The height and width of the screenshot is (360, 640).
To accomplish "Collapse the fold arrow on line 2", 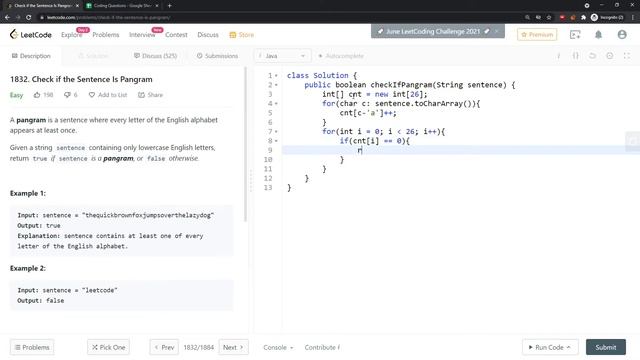I will tap(276, 85).
